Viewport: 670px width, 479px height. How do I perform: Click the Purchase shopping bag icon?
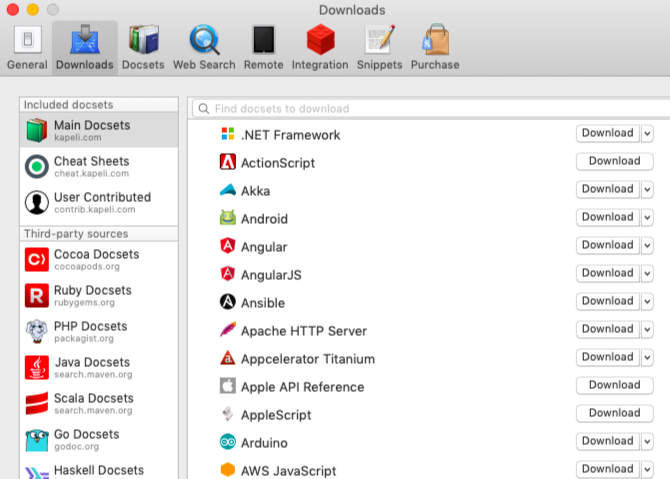pyautogui.click(x=435, y=47)
